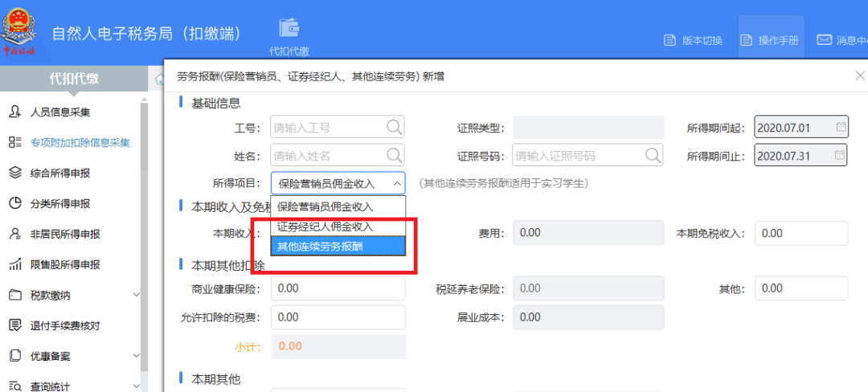Screen dimensions: 868x392
Task: Click the 工号 input field
Action: pyautogui.click(x=338, y=127)
